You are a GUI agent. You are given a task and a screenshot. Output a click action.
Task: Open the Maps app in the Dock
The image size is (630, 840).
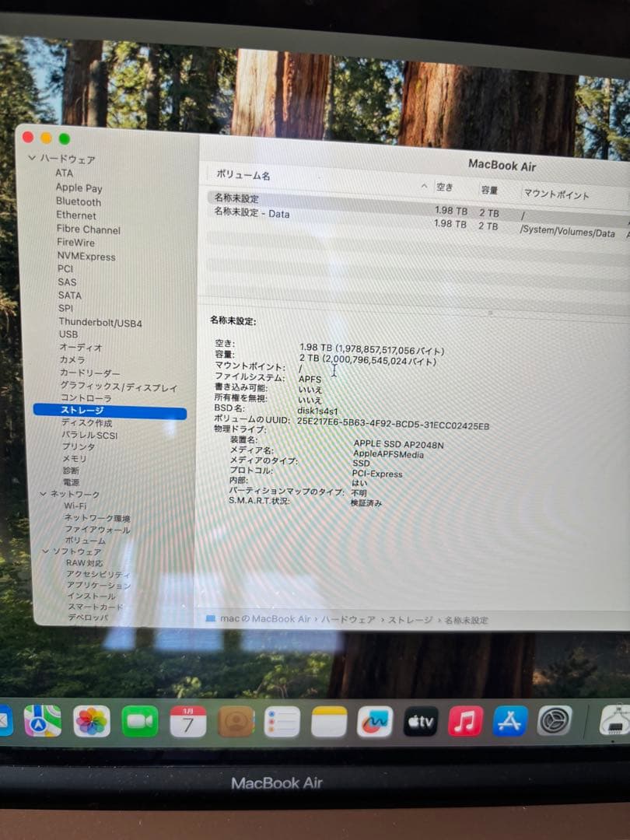[x=44, y=722]
